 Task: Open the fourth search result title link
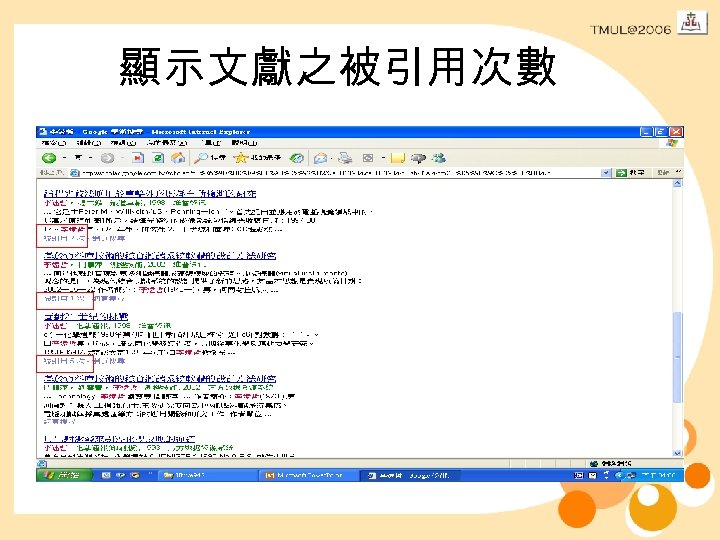click(x=160, y=378)
